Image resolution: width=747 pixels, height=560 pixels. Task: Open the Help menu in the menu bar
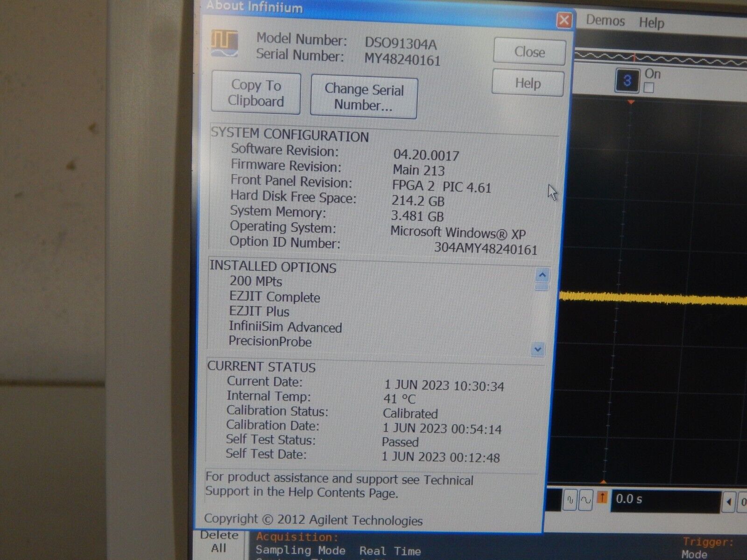tap(653, 22)
